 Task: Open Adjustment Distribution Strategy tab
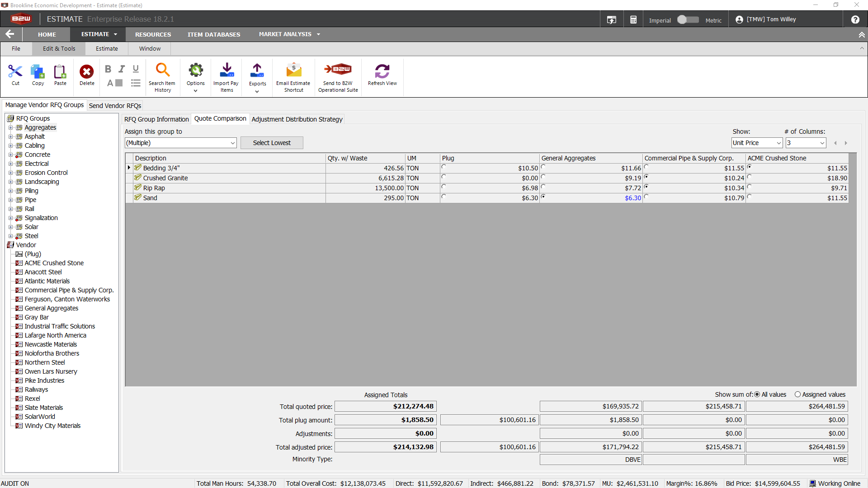(x=297, y=119)
